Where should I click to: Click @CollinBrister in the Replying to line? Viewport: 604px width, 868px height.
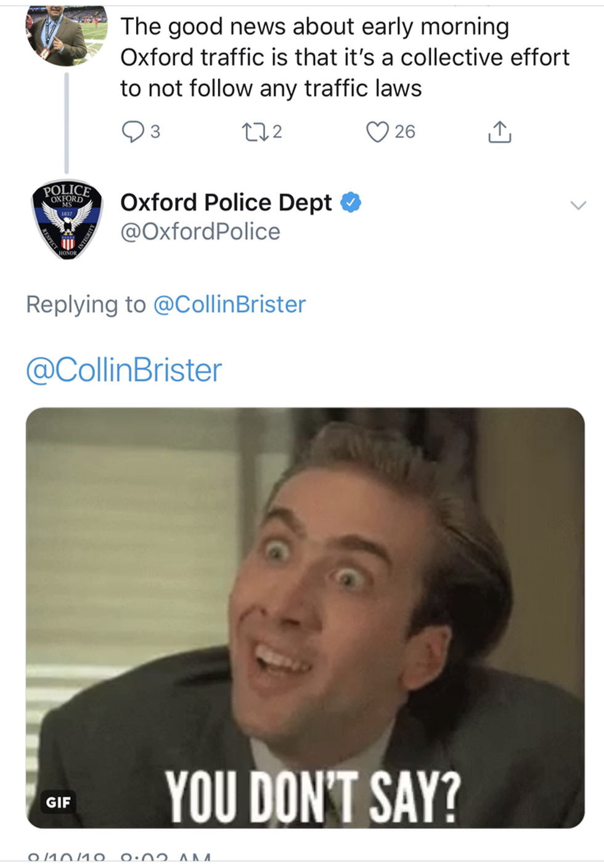pos(229,305)
